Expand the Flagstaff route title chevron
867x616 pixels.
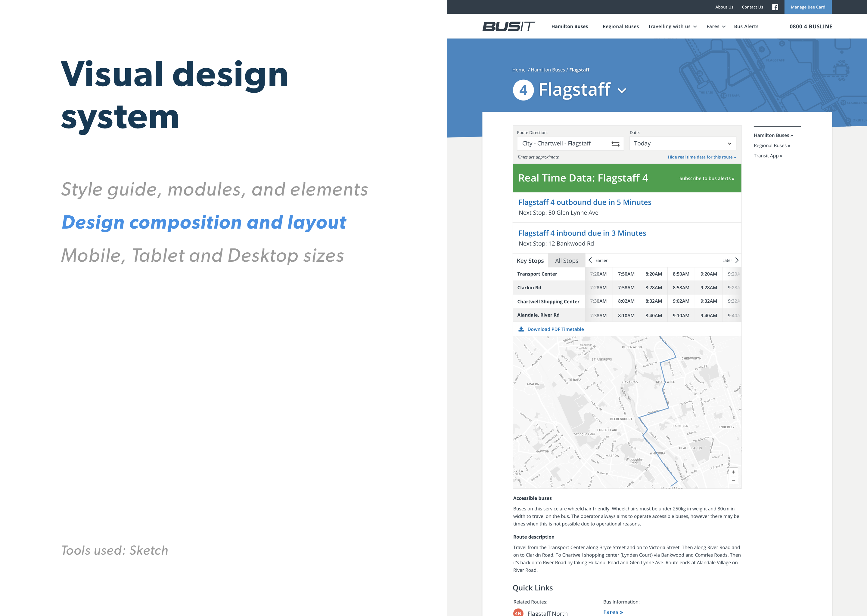621,91
